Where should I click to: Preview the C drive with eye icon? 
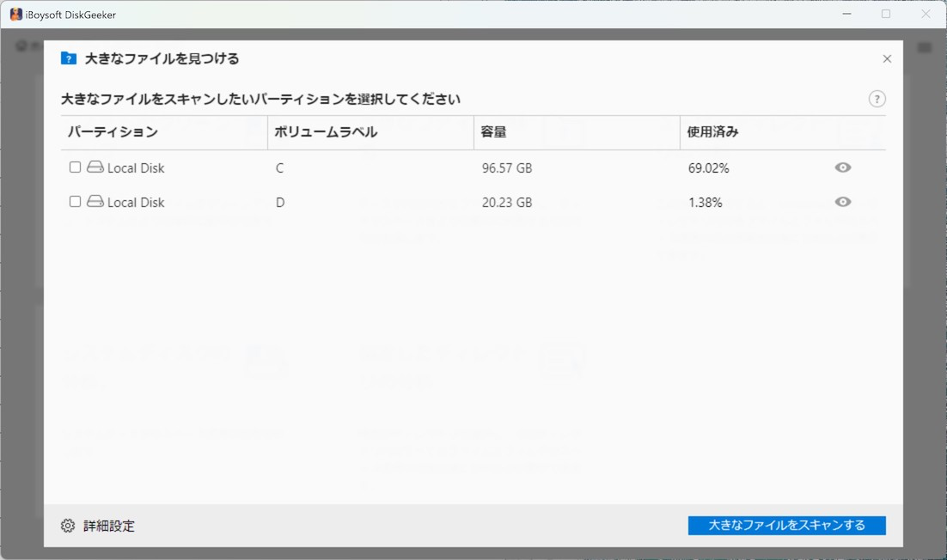click(x=843, y=167)
